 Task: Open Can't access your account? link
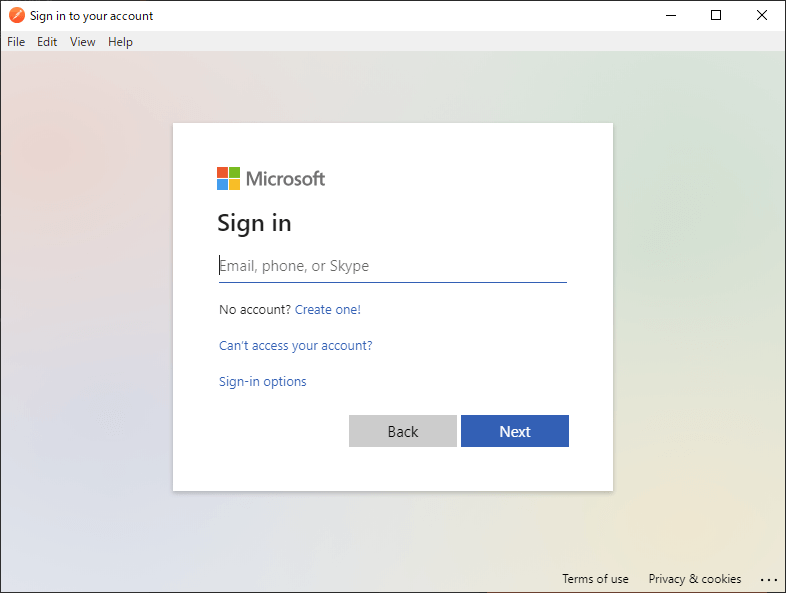tap(296, 346)
